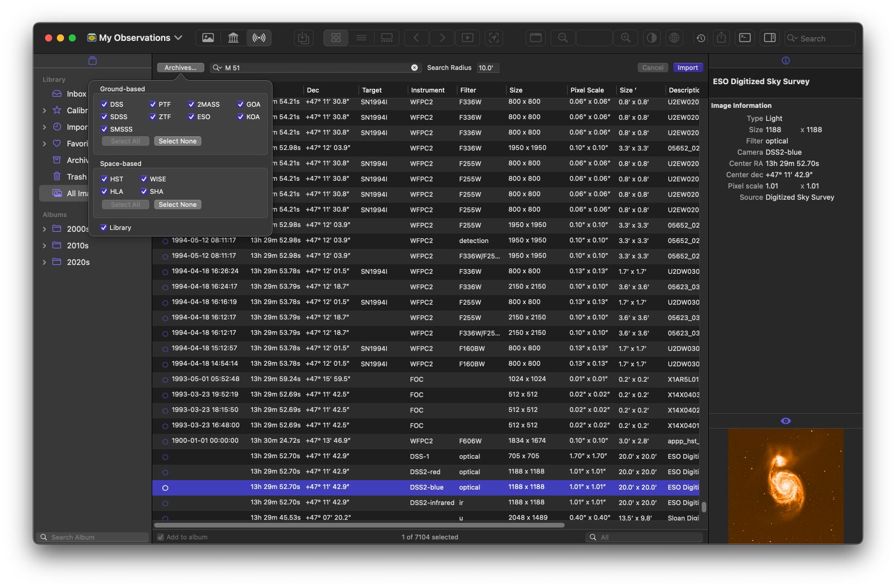The height and width of the screenshot is (588, 896).
Task: Click the Import button
Action: 687,68
